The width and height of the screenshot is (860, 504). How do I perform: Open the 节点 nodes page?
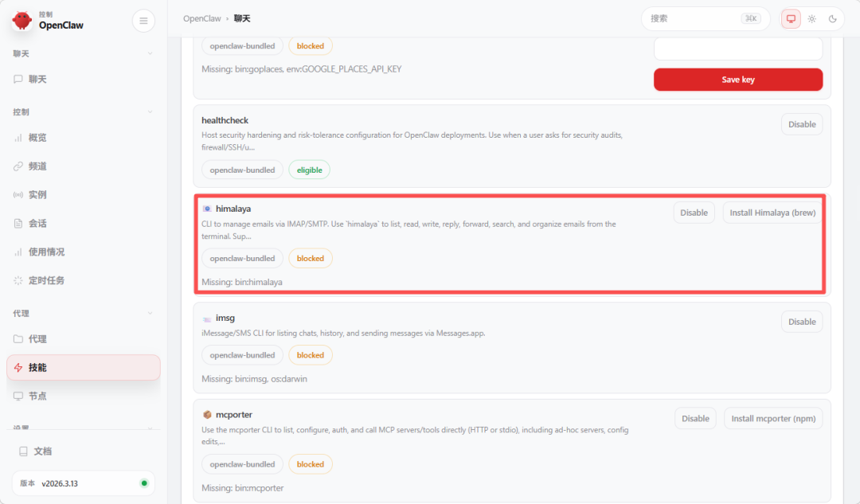(x=84, y=396)
